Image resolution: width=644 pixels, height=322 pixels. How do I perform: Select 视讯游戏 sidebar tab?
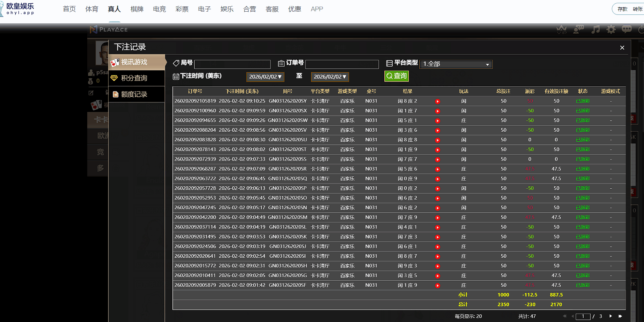tap(134, 62)
